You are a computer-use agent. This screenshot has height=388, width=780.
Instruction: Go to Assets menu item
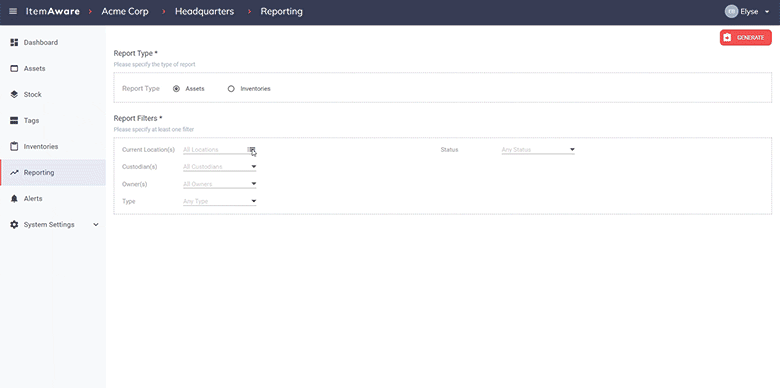coord(53,69)
